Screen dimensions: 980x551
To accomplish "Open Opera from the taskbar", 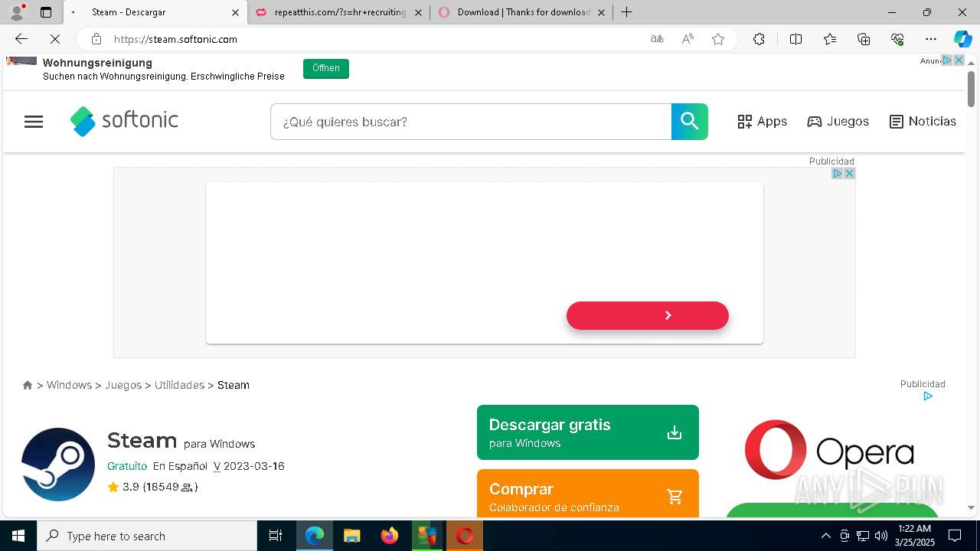I will [x=465, y=536].
